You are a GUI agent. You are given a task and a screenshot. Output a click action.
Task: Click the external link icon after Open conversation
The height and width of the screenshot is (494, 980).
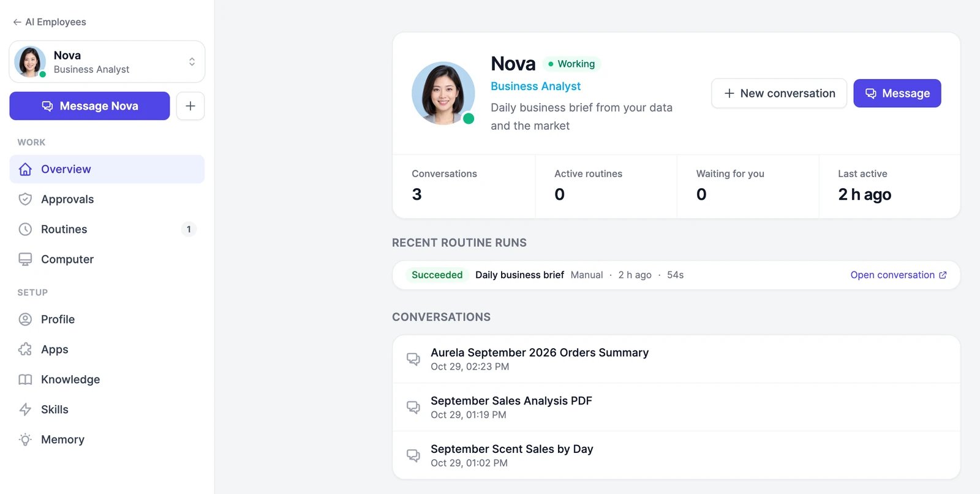[943, 275]
